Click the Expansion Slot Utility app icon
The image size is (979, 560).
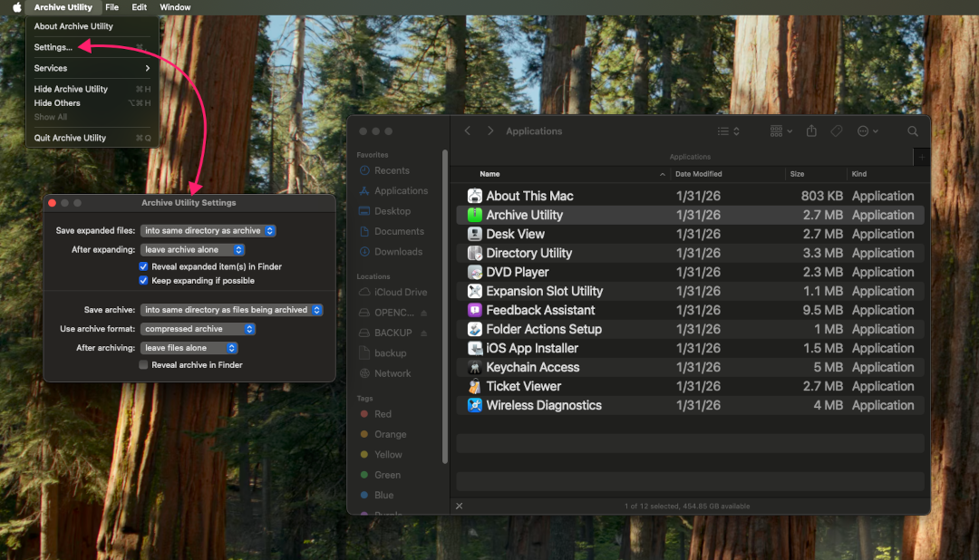(x=474, y=291)
